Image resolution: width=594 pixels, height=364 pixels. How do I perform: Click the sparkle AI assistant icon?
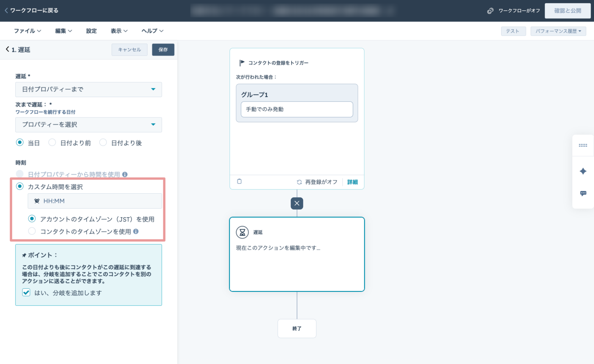click(x=583, y=171)
